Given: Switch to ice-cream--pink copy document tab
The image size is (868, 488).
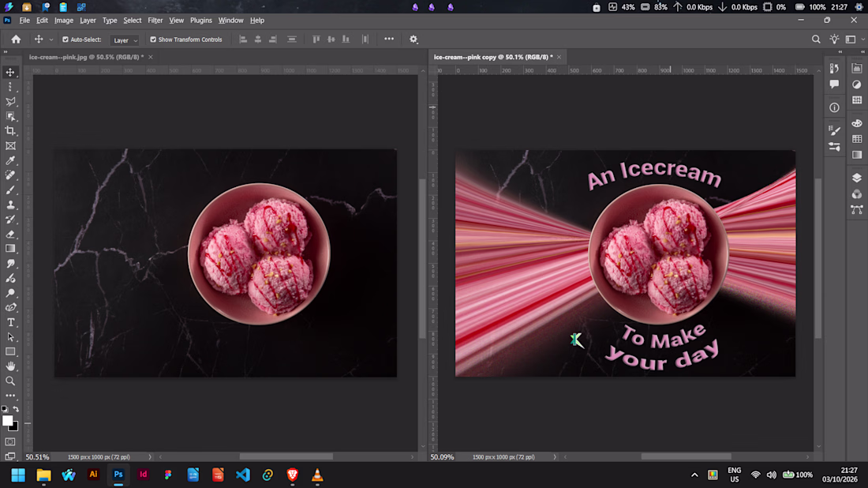Looking at the screenshot, I should point(493,57).
